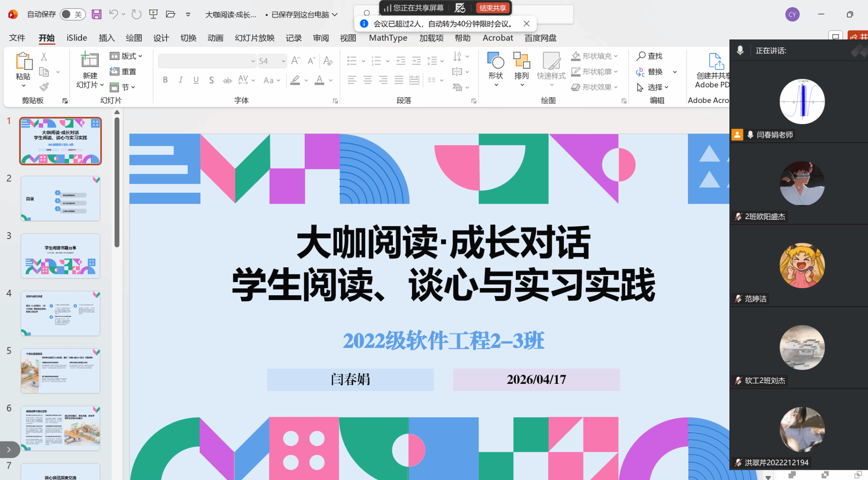This screenshot has width=868, height=480.
Task: Click the Cut scissors icon
Action: [x=44, y=56]
